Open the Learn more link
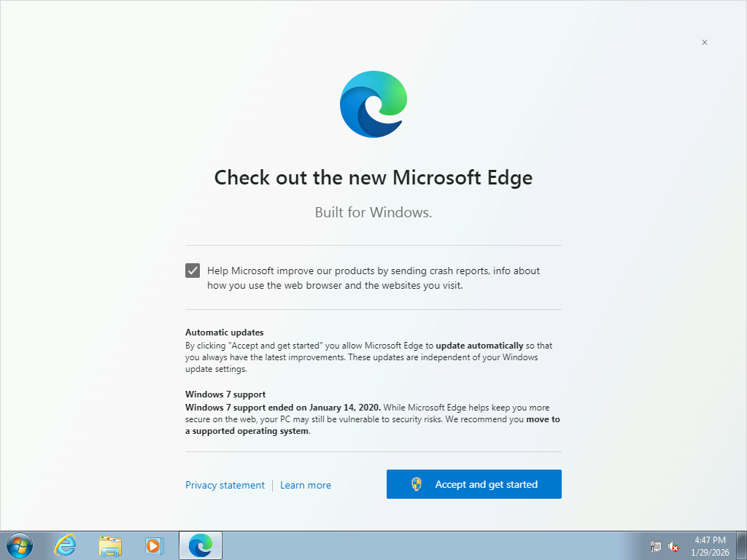The image size is (747, 560). point(306,485)
